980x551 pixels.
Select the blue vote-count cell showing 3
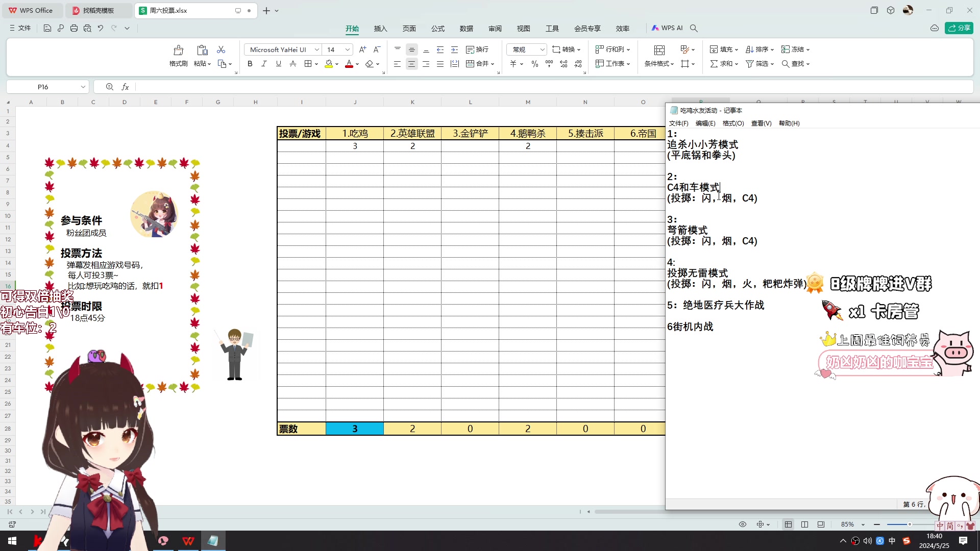[x=355, y=429]
